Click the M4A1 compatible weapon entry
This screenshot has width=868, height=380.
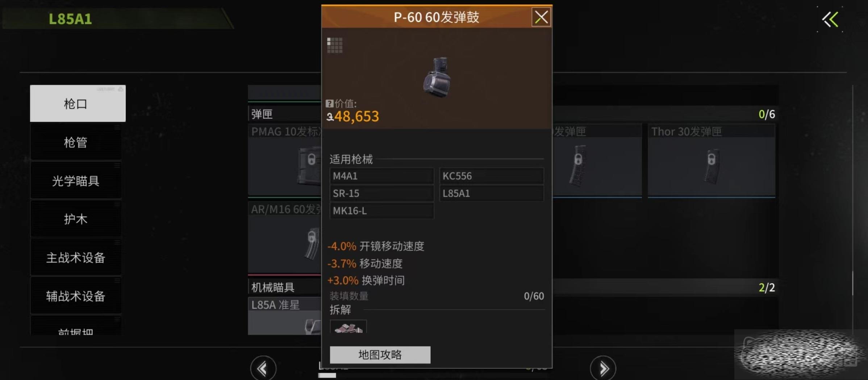381,176
